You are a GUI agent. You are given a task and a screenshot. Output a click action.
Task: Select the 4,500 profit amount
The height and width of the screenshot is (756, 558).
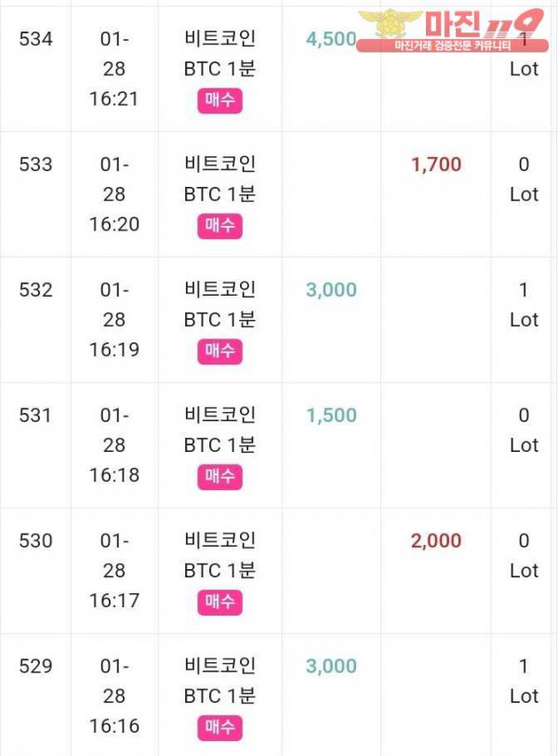coord(331,39)
